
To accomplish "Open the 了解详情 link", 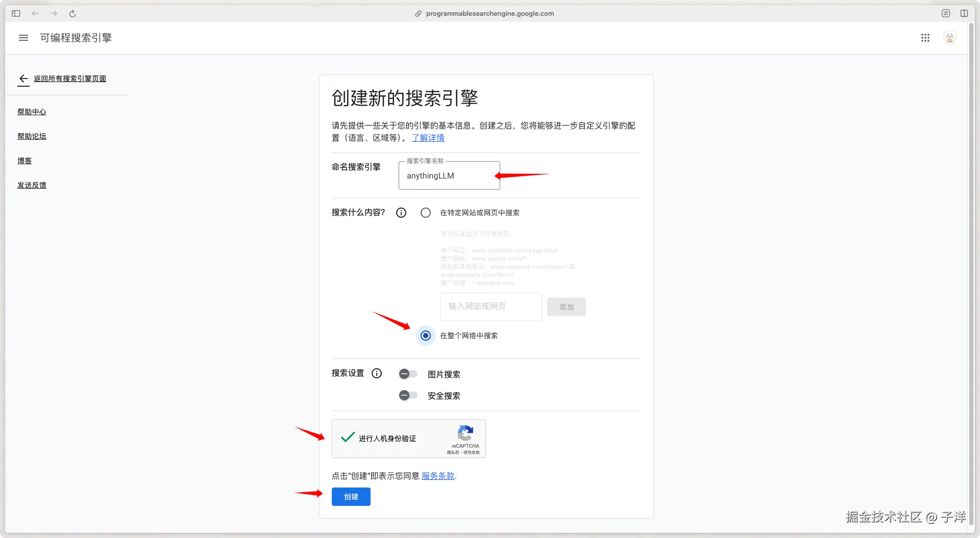I will (428, 138).
